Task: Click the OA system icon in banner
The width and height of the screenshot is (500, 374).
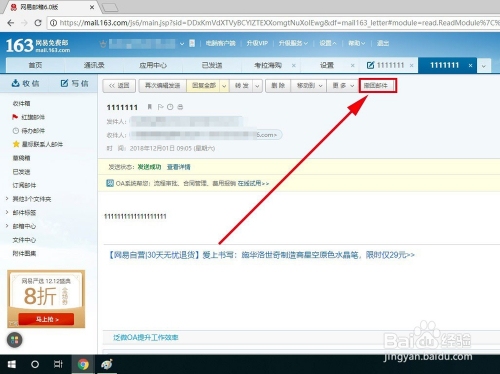Action: point(110,183)
